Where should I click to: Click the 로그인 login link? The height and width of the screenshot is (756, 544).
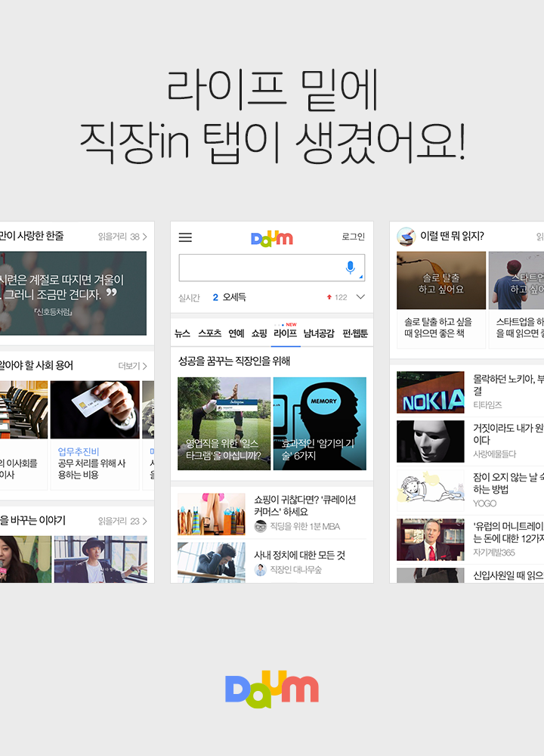point(353,237)
